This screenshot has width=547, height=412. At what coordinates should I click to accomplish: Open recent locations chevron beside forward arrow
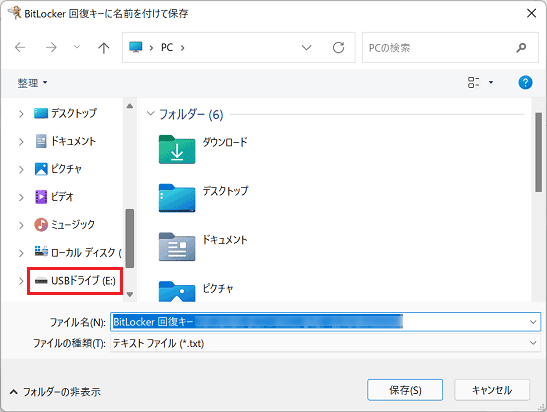[77, 47]
